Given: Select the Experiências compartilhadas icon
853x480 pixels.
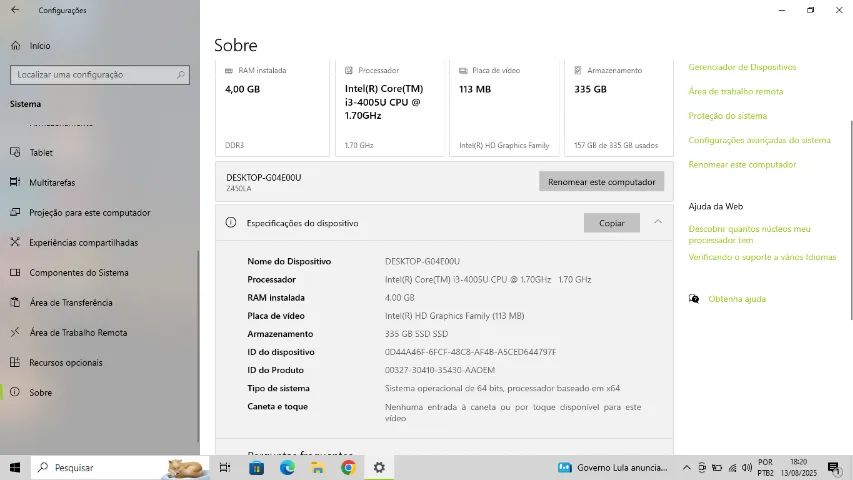Looking at the screenshot, I should click(15, 242).
